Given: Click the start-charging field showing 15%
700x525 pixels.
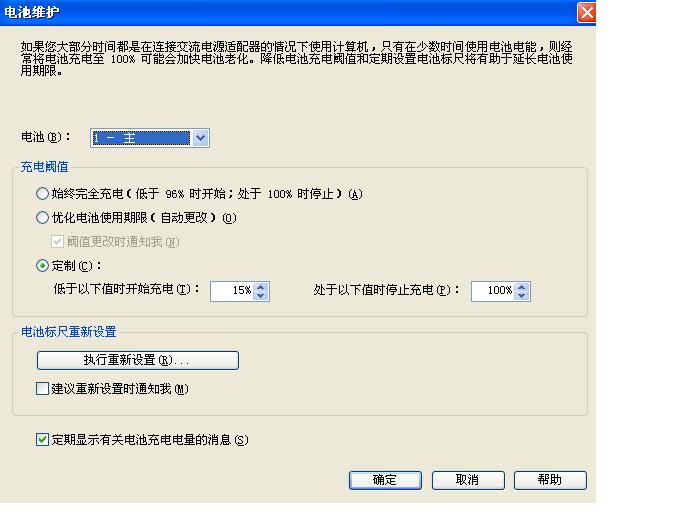Looking at the screenshot, I should pos(231,291).
